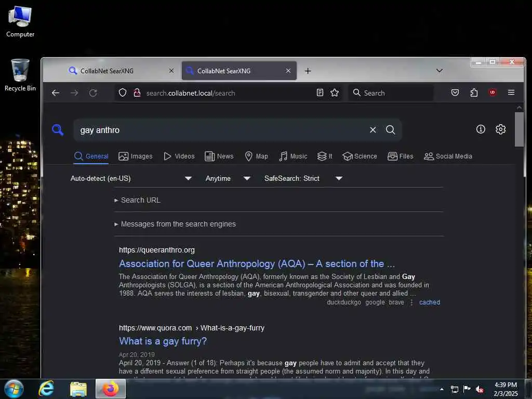Switch to the Videos category
The width and height of the screenshot is (532, 399).
[179, 156]
